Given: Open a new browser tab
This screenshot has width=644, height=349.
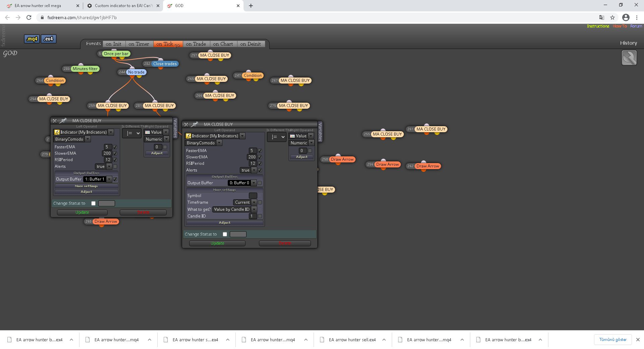Looking at the screenshot, I should pyautogui.click(x=251, y=6).
